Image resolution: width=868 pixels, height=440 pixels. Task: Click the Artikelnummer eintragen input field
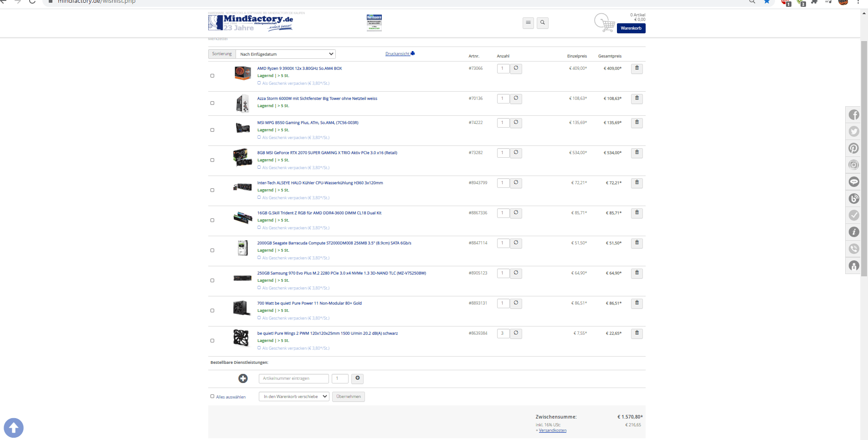(x=294, y=378)
